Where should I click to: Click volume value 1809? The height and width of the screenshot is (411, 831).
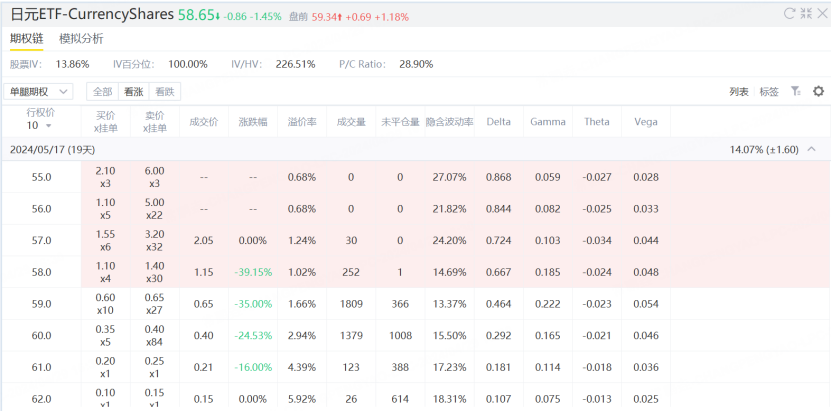(351, 304)
